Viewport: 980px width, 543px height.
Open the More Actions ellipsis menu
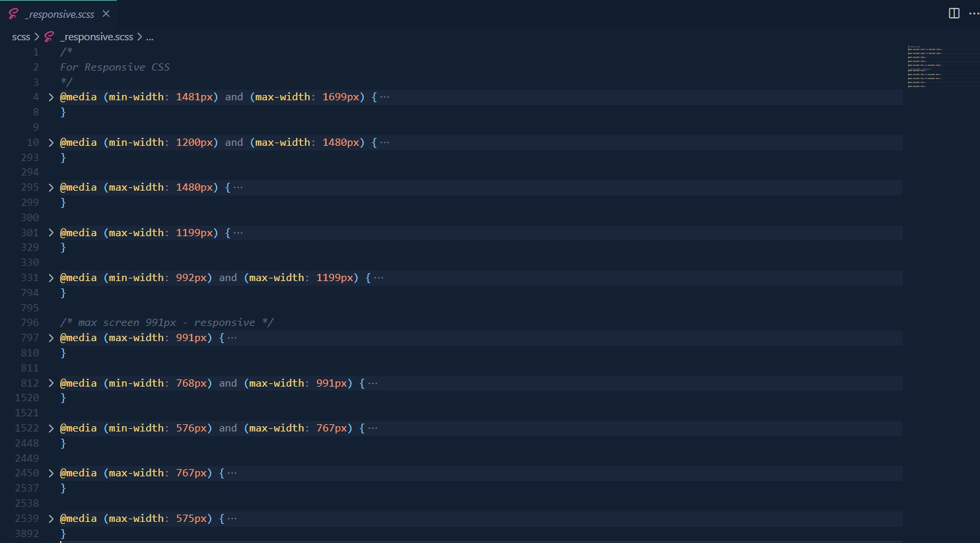(x=973, y=14)
